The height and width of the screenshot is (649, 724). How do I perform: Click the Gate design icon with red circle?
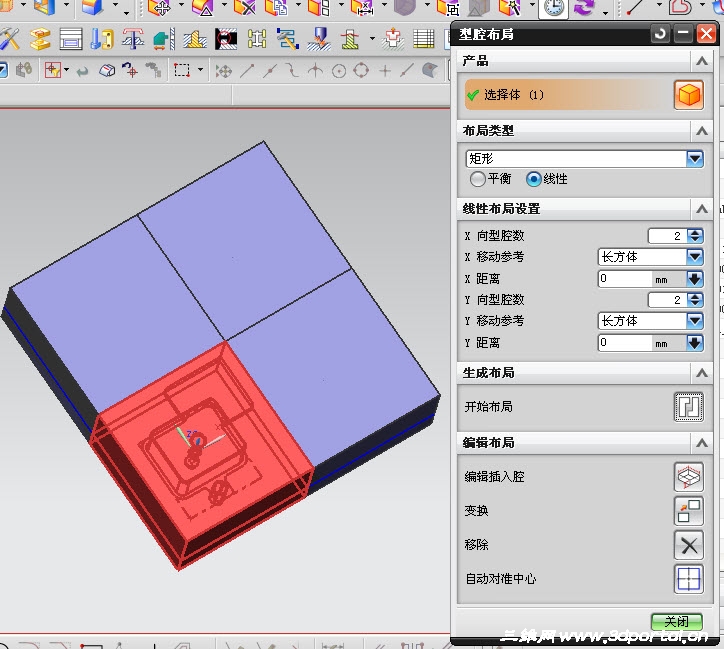(x=226, y=39)
